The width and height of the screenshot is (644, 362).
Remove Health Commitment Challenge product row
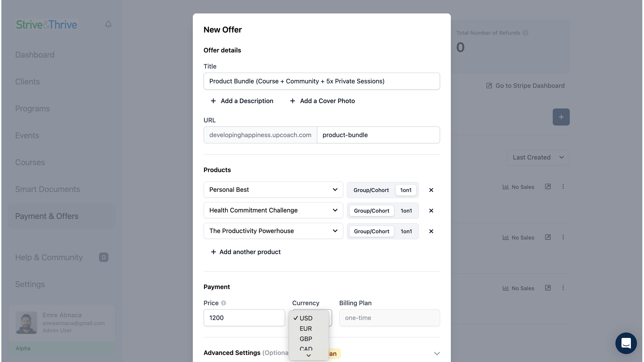[431, 210]
